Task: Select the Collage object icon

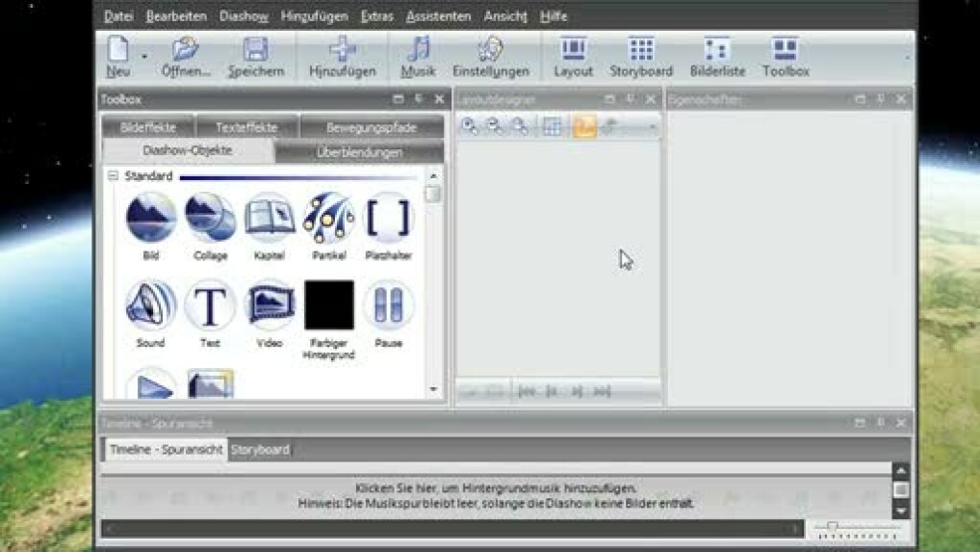Action: click(210, 218)
